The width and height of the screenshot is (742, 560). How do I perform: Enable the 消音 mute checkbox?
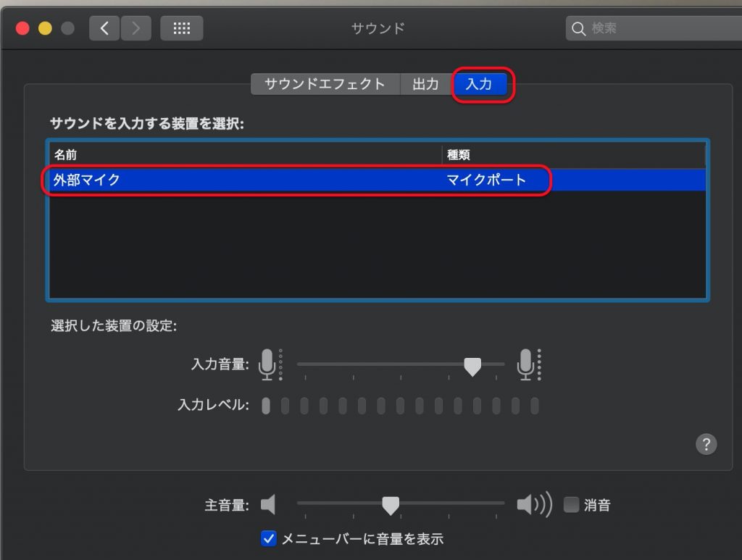572,505
